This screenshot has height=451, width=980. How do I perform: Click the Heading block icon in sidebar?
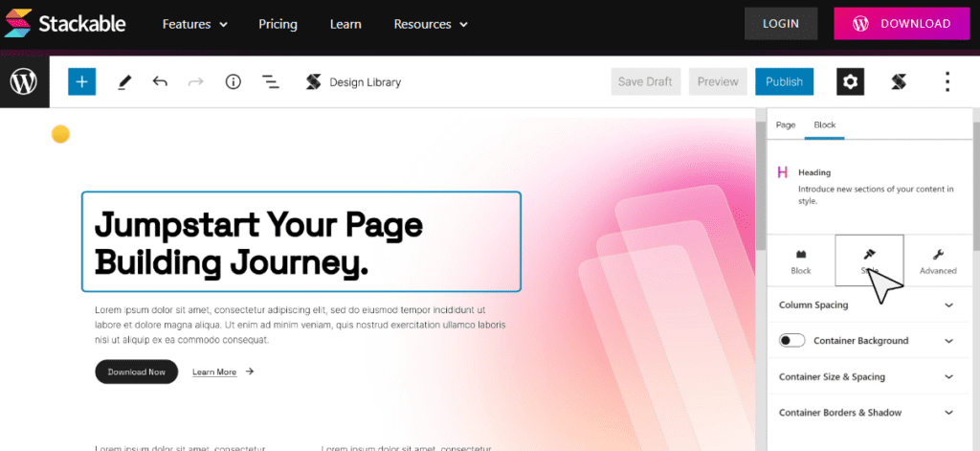point(783,172)
